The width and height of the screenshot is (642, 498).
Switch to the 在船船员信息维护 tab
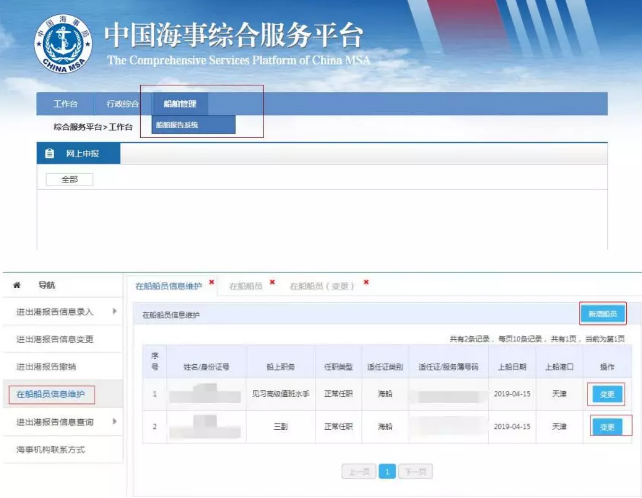169,286
